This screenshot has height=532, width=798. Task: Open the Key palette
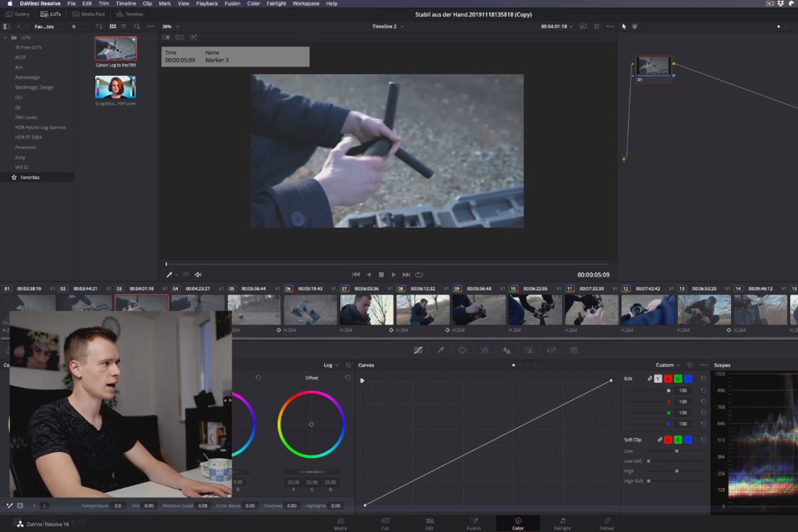pyautogui.click(x=529, y=350)
